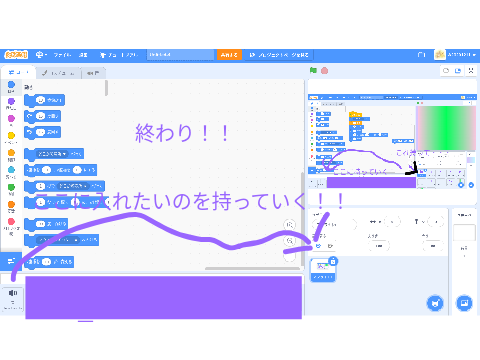This screenshot has height=360, width=480.
Task: Select the sprite thumbnail in sprite list
Action: [323, 270]
